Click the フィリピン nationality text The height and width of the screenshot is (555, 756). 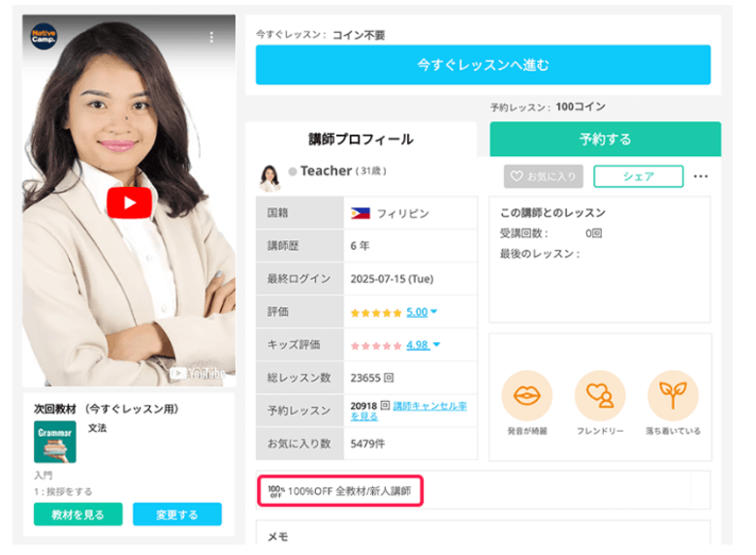(402, 213)
